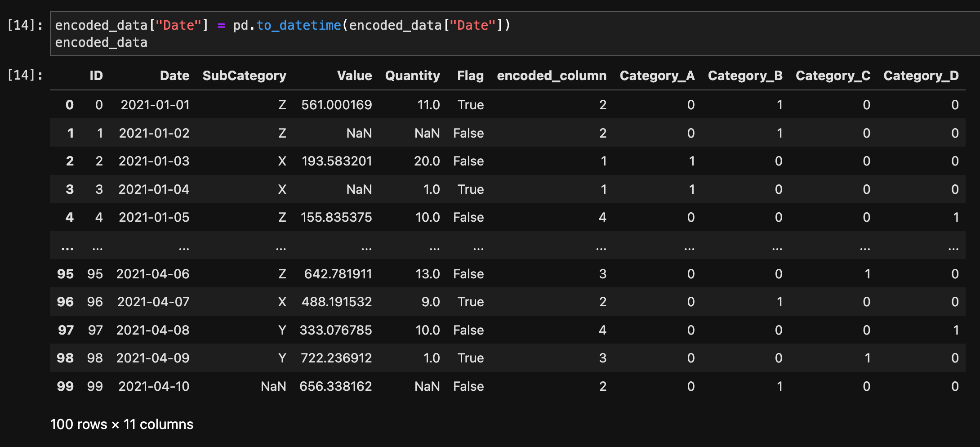This screenshot has width=980, height=447.
Task: Click the value 561.000169
Action: coord(337,105)
